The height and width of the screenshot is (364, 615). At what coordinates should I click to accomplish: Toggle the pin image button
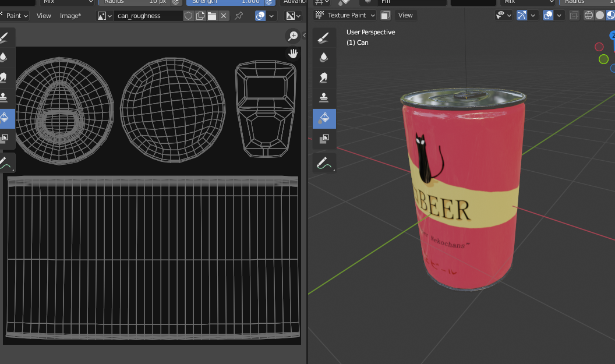[239, 16]
